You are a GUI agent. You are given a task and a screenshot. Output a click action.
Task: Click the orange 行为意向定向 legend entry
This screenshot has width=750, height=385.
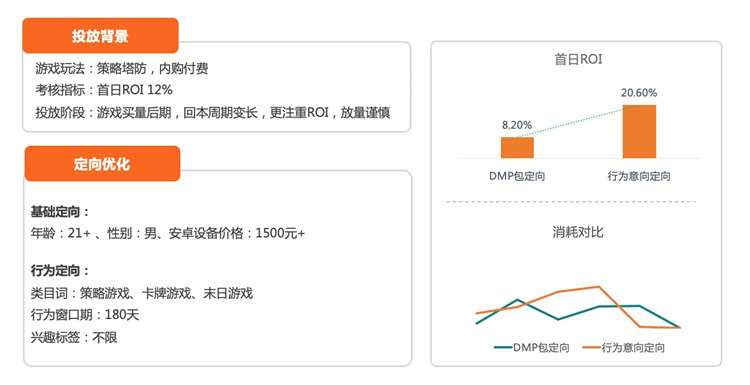(x=624, y=348)
